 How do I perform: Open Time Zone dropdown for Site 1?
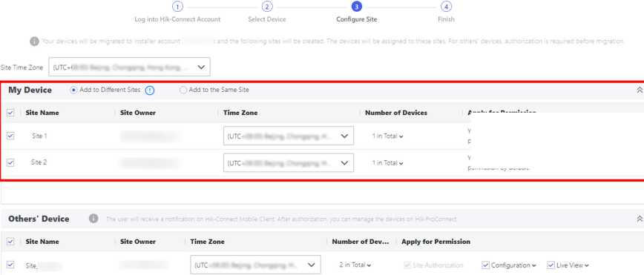(x=289, y=136)
